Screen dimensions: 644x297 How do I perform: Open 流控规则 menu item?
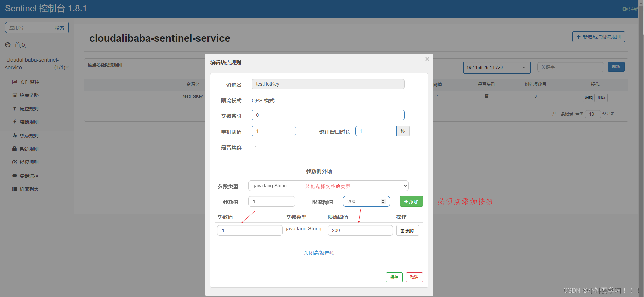pyautogui.click(x=29, y=109)
